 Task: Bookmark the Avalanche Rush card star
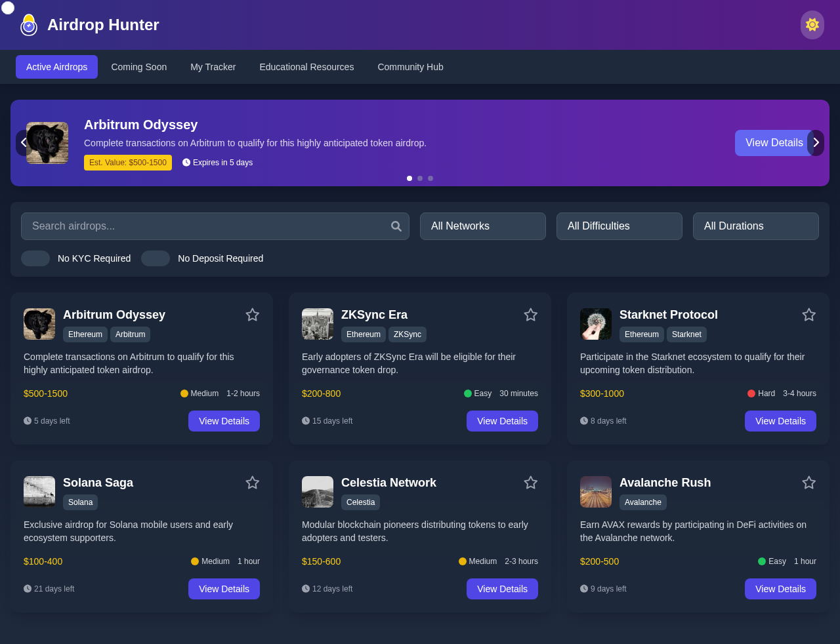point(808,483)
